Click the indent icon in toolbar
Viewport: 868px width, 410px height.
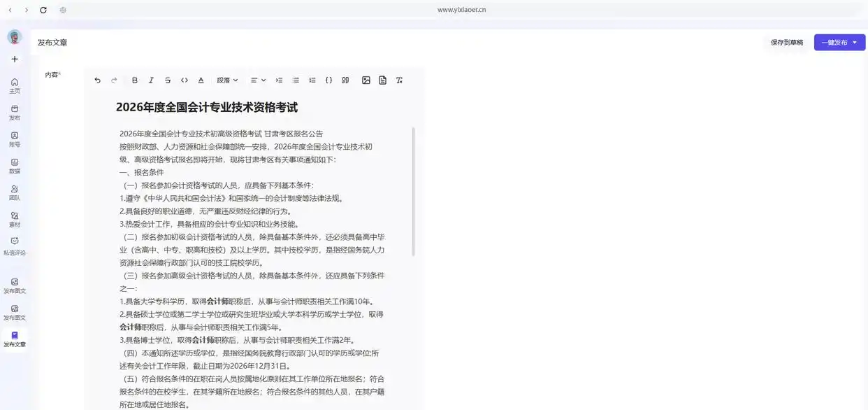[x=280, y=80]
